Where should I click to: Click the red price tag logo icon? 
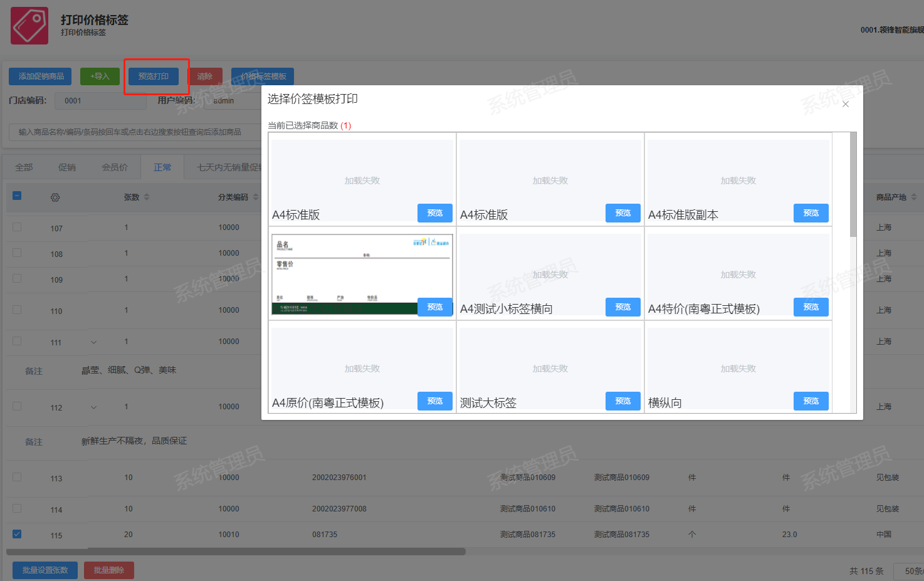tap(29, 26)
